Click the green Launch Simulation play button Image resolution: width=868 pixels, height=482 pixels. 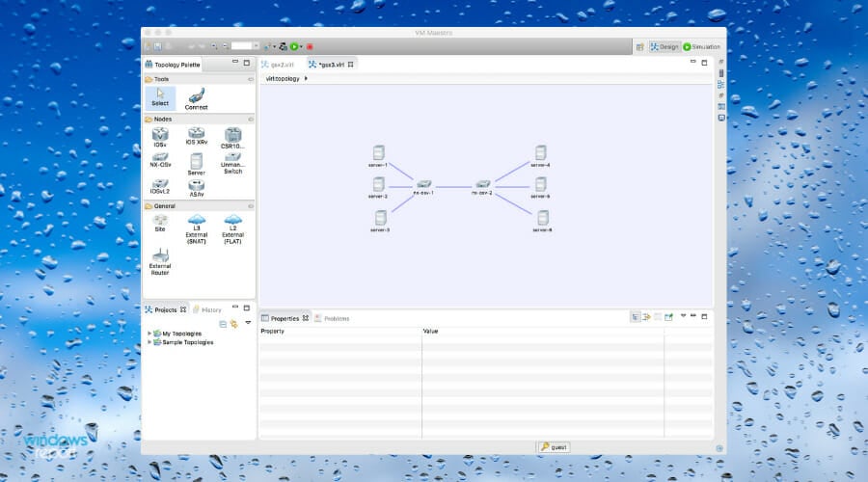point(294,46)
